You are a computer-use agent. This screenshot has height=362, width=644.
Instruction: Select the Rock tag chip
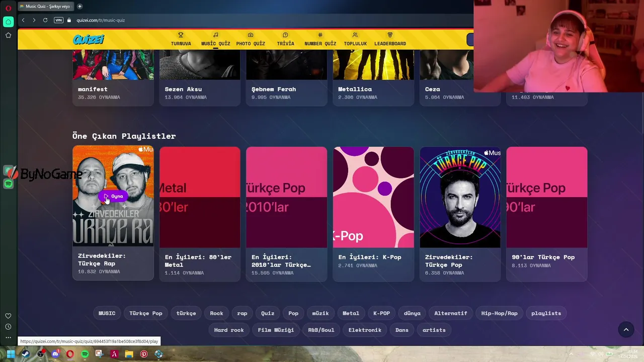pyautogui.click(x=216, y=313)
